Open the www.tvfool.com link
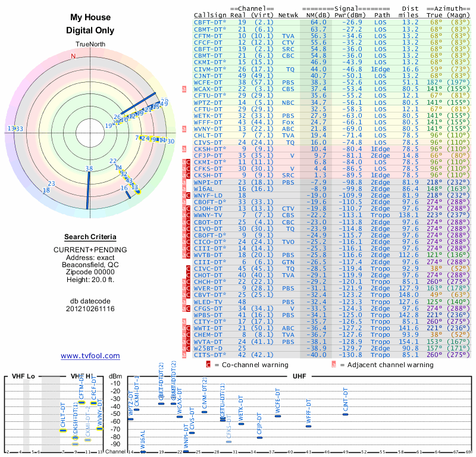Viewport: 476px width, 457px height. click(90, 356)
